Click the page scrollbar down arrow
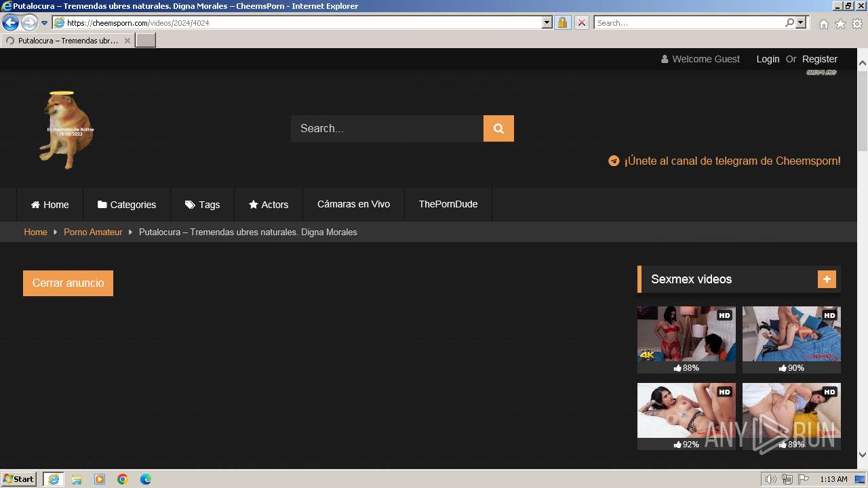The image size is (868, 488). (x=863, y=455)
